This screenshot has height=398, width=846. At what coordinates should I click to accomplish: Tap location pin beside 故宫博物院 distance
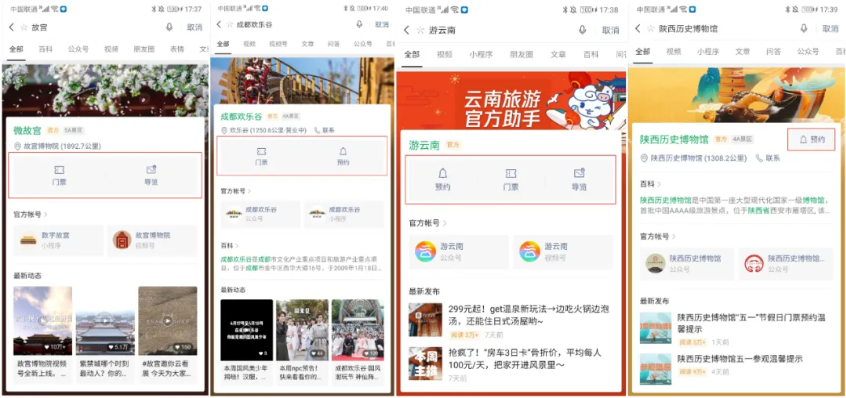[x=17, y=146]
